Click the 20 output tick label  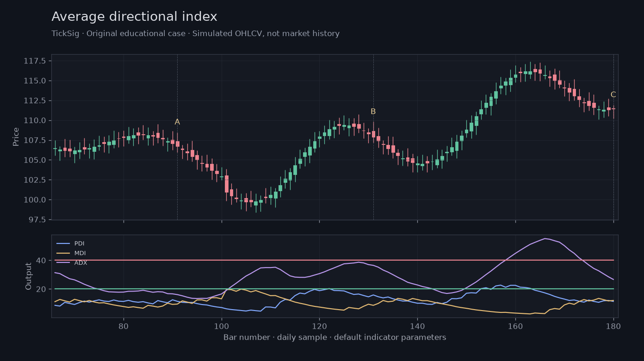click(x=41, y=289)
